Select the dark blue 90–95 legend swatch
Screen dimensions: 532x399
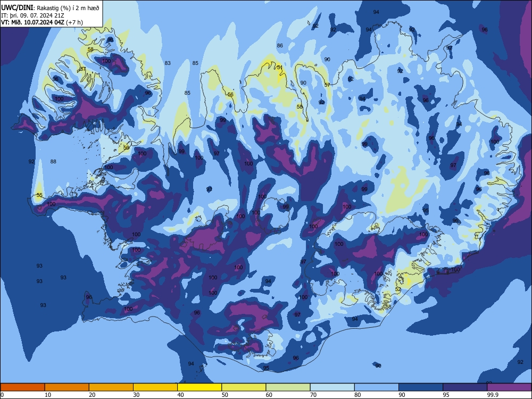(x=421, y=387)
